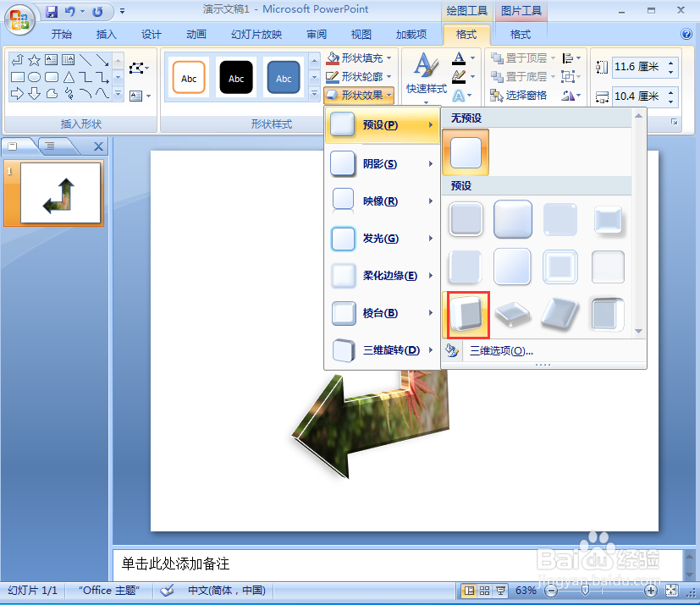Screen dimensions: 700x605
Task: Choose the red-highlighted preset 9 thumbnail
Action: 466,315
